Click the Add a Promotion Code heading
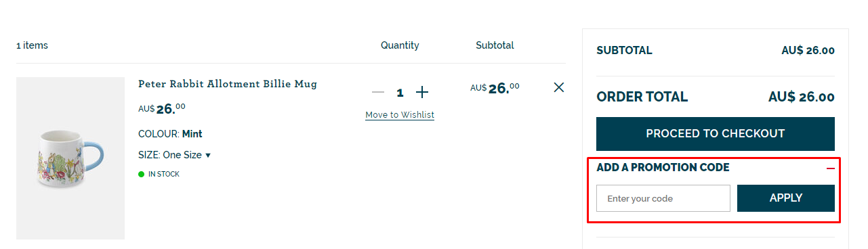This screenshot has height=249, width=868. point(663,168)
